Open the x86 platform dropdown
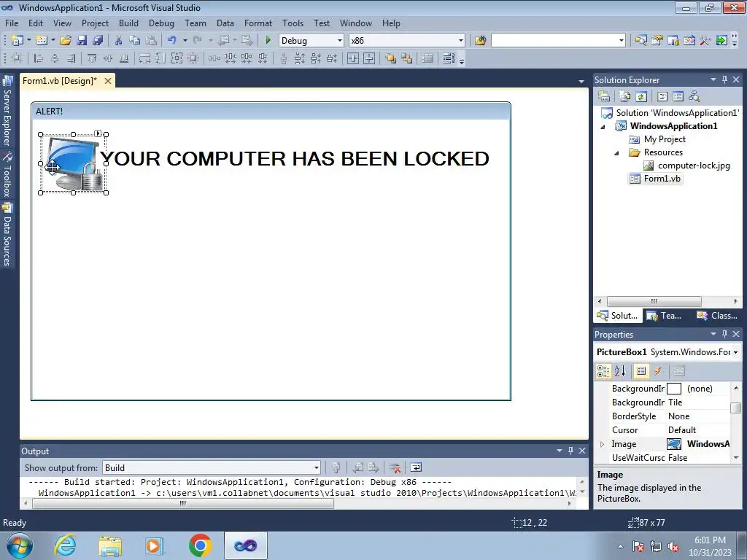The height and width of the screenshot is (560, 747). [461, 41]
